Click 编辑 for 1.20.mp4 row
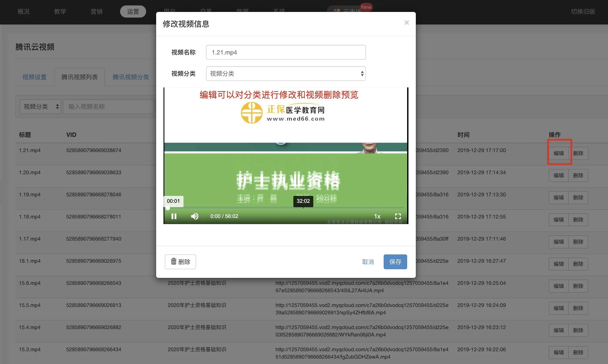Image resolution: width=608 pixels, height=364 pixels. 558,175
